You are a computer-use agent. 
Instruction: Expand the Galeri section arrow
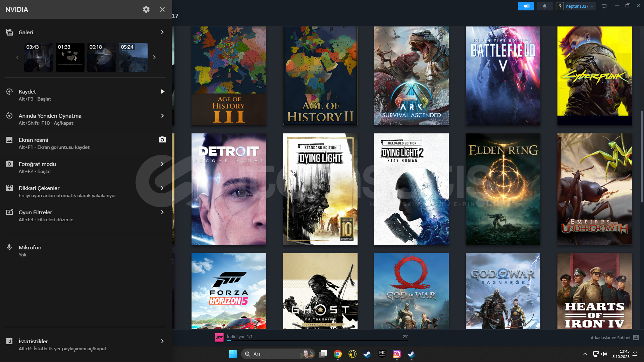coord(162,32)
